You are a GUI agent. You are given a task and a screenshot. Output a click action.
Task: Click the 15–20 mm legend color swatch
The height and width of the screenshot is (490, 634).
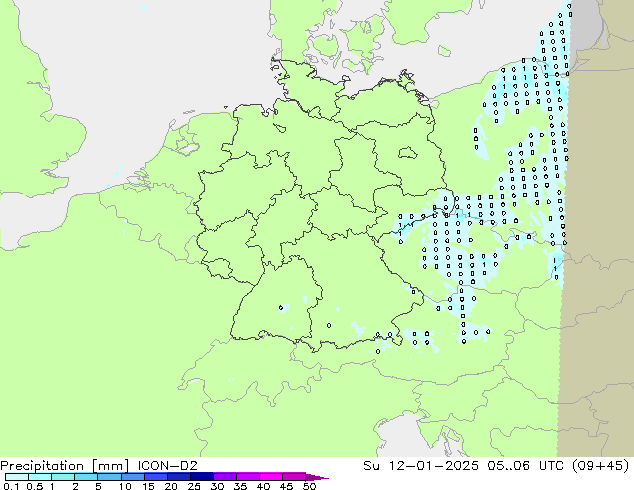[155, 477]
